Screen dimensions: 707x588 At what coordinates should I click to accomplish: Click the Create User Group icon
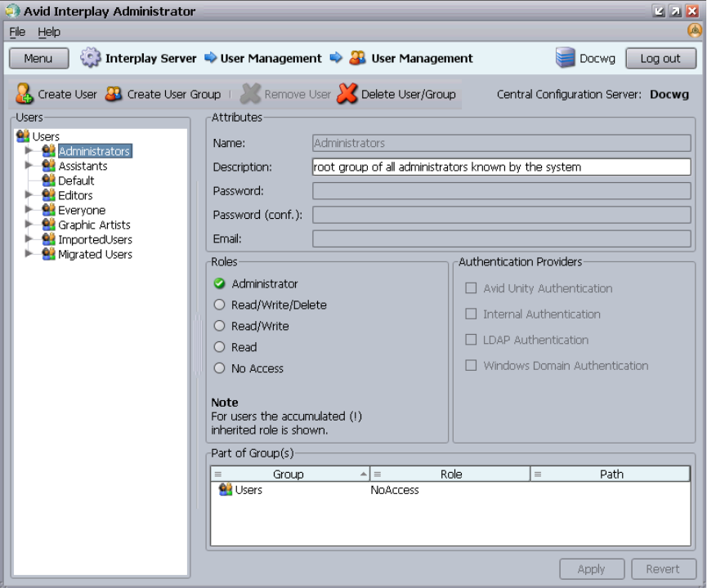coord(114,94)
